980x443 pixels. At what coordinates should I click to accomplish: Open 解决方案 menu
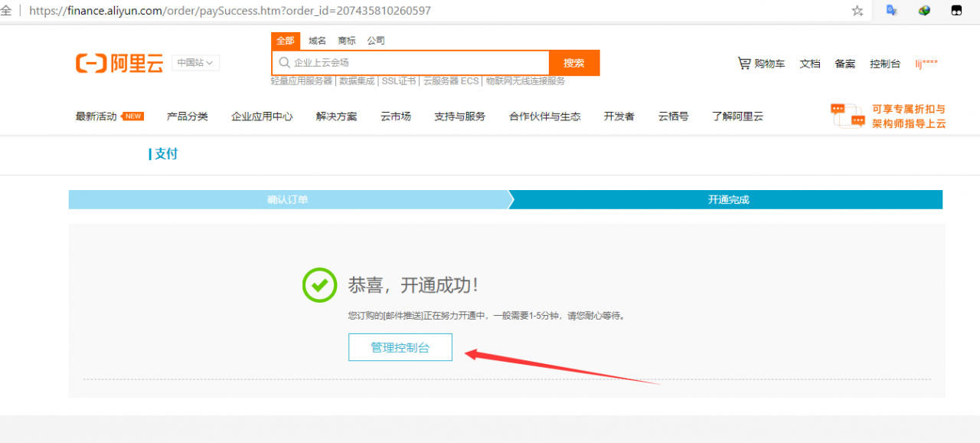pos(336,116)
